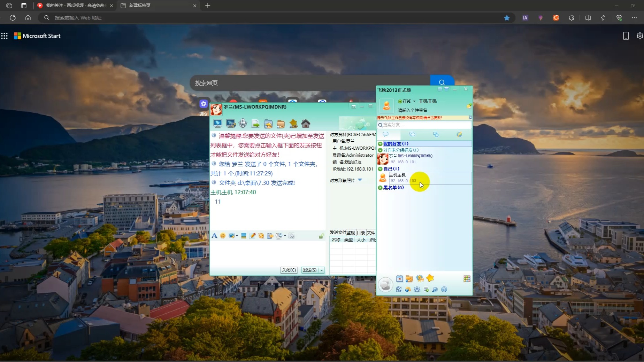Click the yellow star icon in the 飞秋 bottom bar
Viewport: 644px width, 362px height.
coord(430,278)
